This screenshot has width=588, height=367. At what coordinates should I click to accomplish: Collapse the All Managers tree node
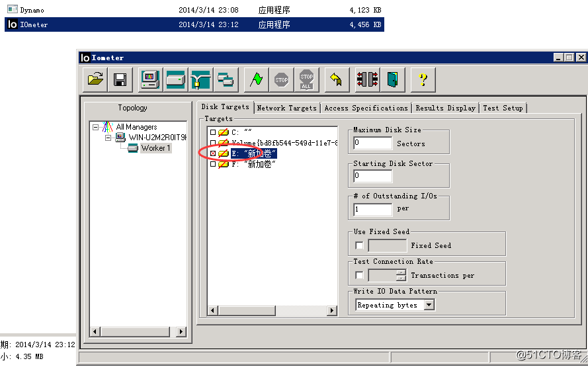coord(96,127)
